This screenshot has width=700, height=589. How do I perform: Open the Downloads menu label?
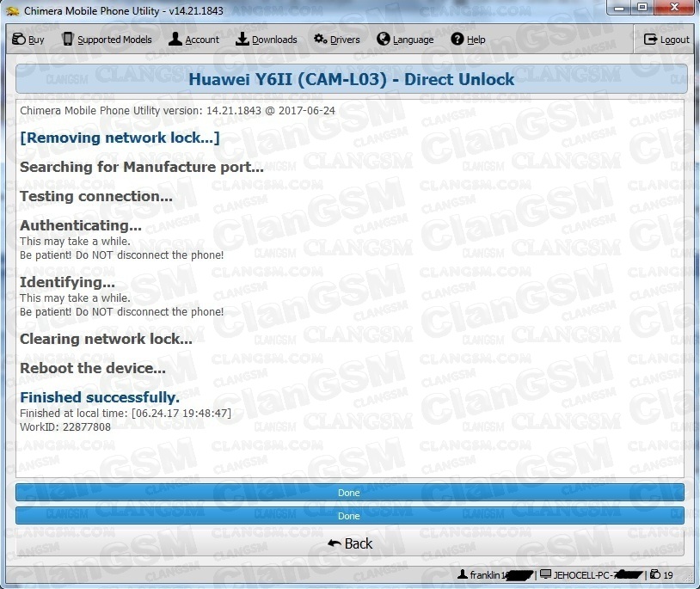[x=274, y=40]
